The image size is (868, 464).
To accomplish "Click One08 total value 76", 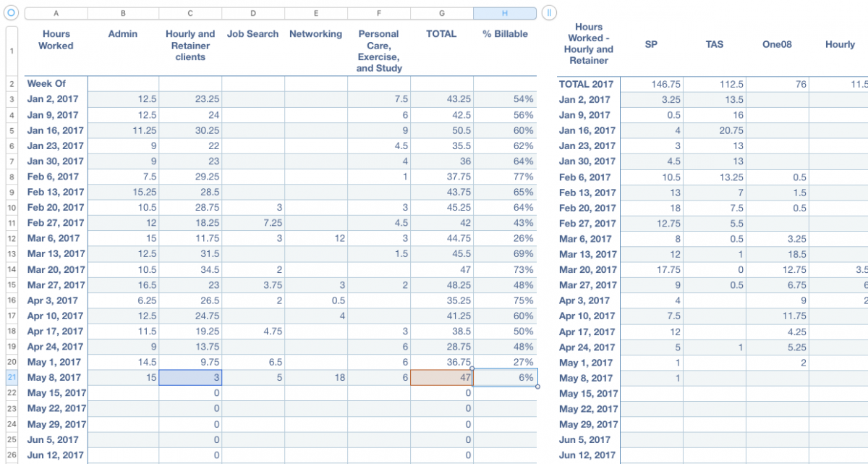I will click(x=777, y=84).
